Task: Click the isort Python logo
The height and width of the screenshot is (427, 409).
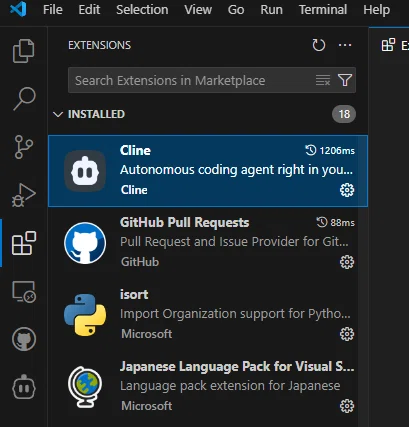Action: click(x=85, y=315)
